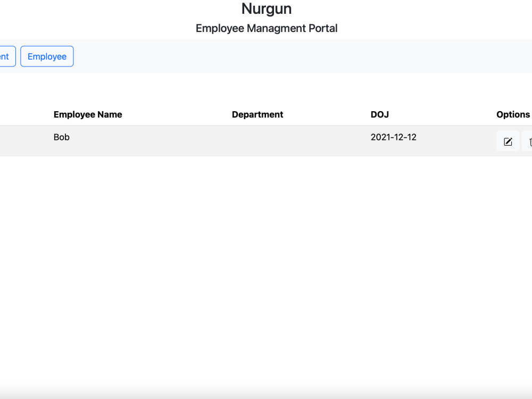
Task: Click the DOJ column header
Action: (x=380, y=114)
